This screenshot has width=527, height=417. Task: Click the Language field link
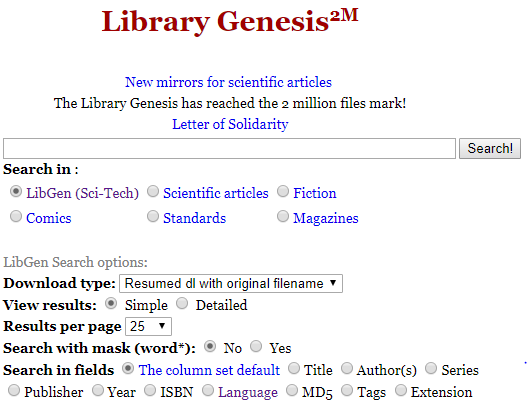coord(248,392)
